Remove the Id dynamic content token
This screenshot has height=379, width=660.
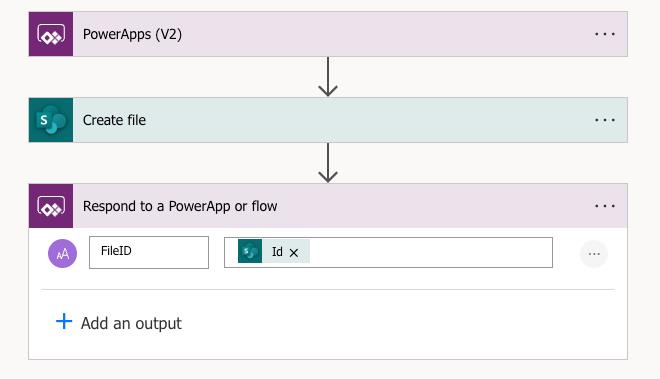(294, 253)
